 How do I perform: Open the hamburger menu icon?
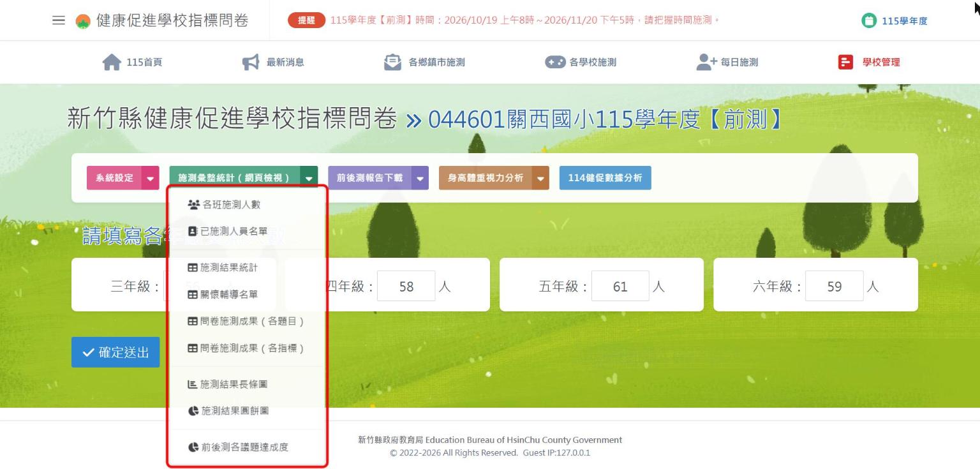click(x=59, y=20)
